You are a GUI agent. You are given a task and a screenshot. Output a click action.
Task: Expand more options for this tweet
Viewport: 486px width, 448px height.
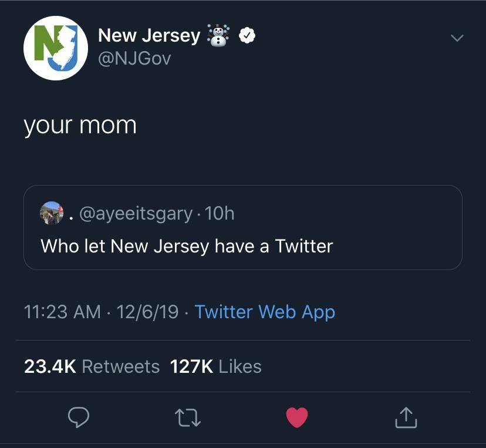[x=457, y=36]
